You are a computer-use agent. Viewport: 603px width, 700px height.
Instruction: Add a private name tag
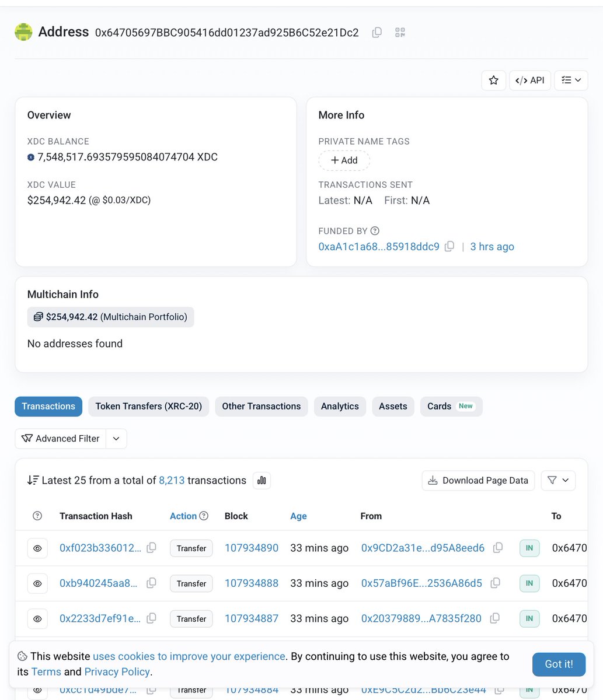coord(344,160)
